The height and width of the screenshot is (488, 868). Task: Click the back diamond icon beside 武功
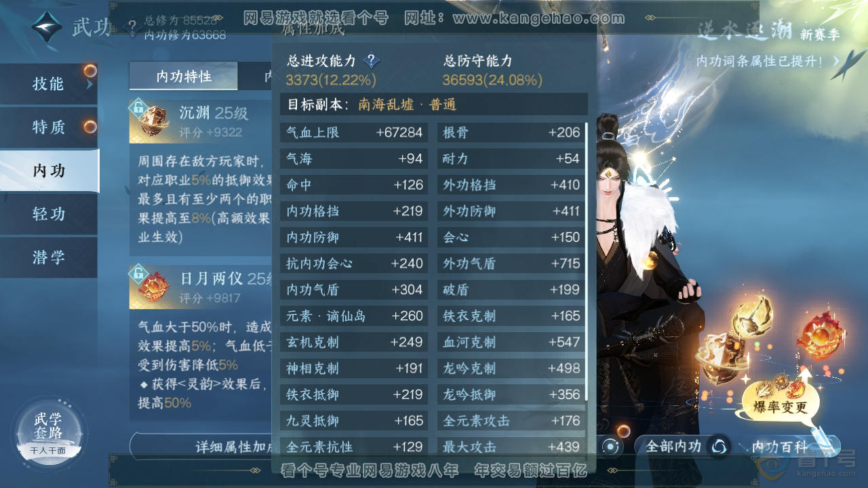[x=46, y=27]
